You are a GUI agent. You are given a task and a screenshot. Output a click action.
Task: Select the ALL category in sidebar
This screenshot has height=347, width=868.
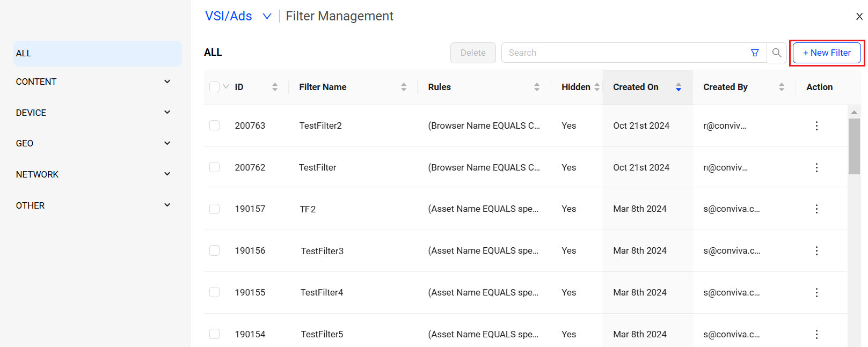pyautogui.click(x=97, y=54)
